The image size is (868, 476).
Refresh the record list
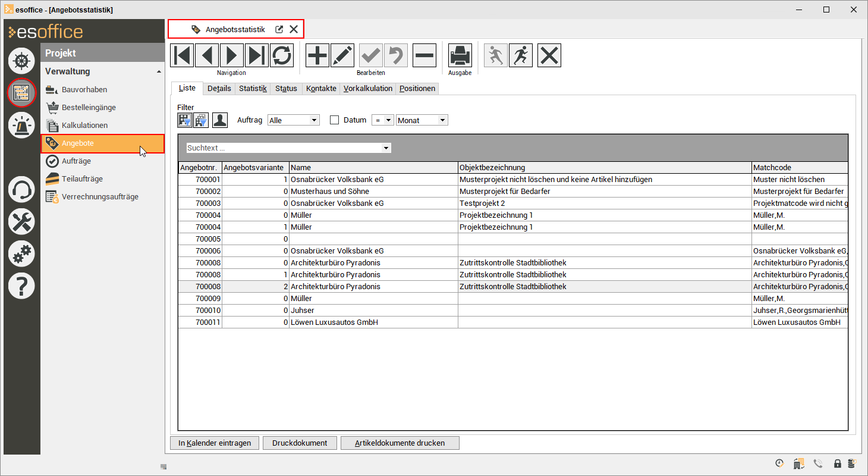coord(282,55)
